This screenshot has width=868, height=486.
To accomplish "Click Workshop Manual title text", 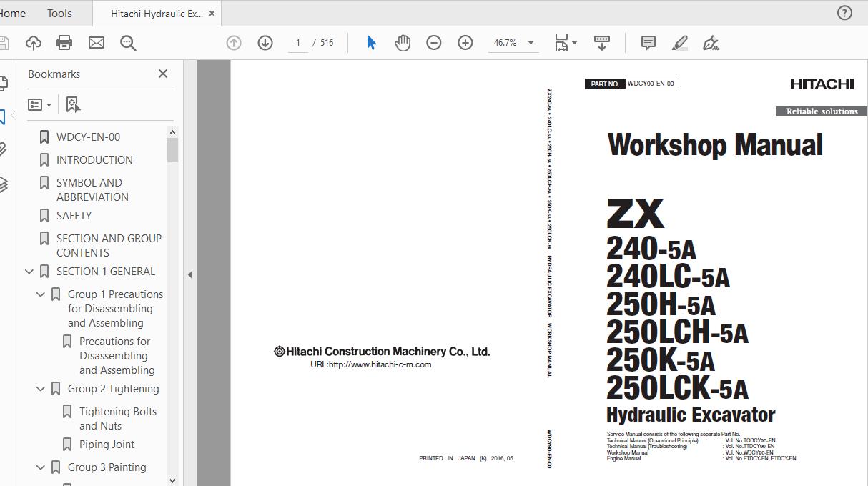I will tap(714, 145).
